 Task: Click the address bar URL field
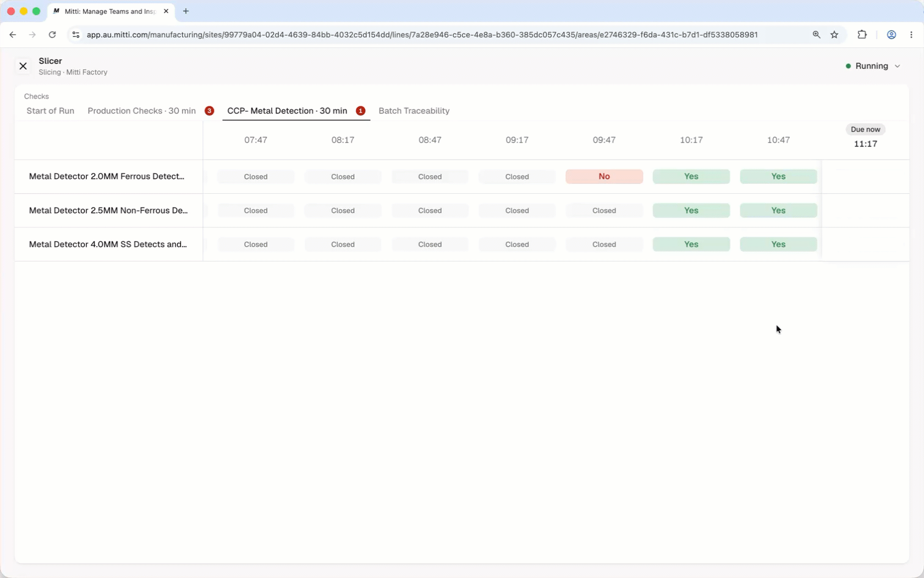click(422, 35)
